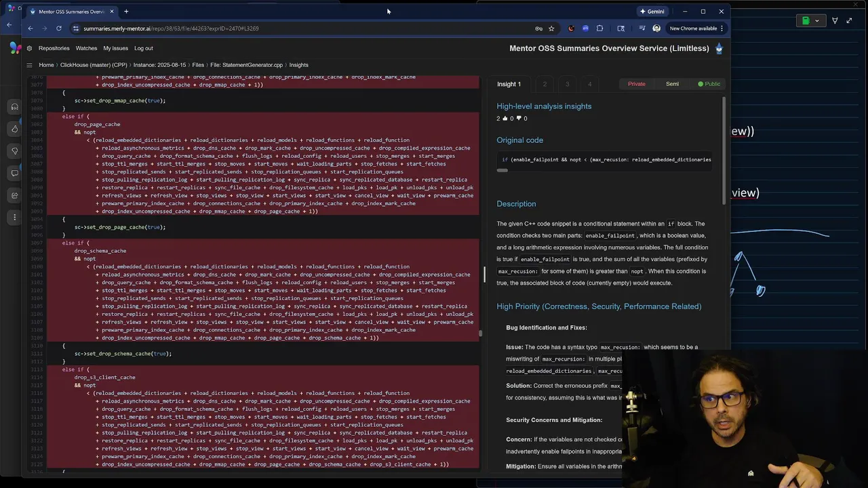868x488 pixels.
Task: Click the Description heading
Action: click(x=516, y=204)
